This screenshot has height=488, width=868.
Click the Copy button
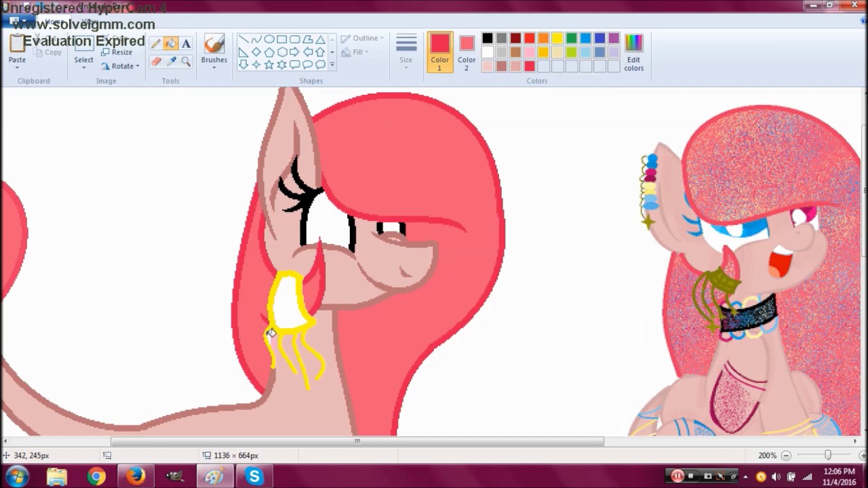click(x=47, y=52)
